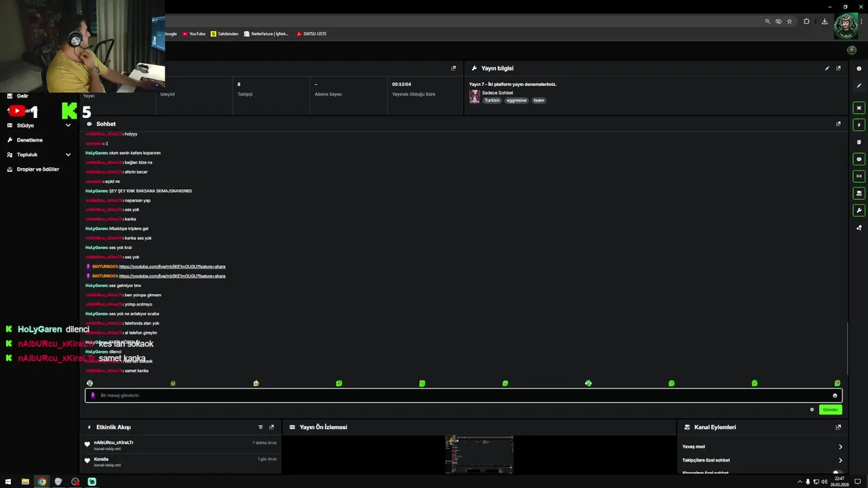Click the note icon in right sidebar

pos(859,142)
